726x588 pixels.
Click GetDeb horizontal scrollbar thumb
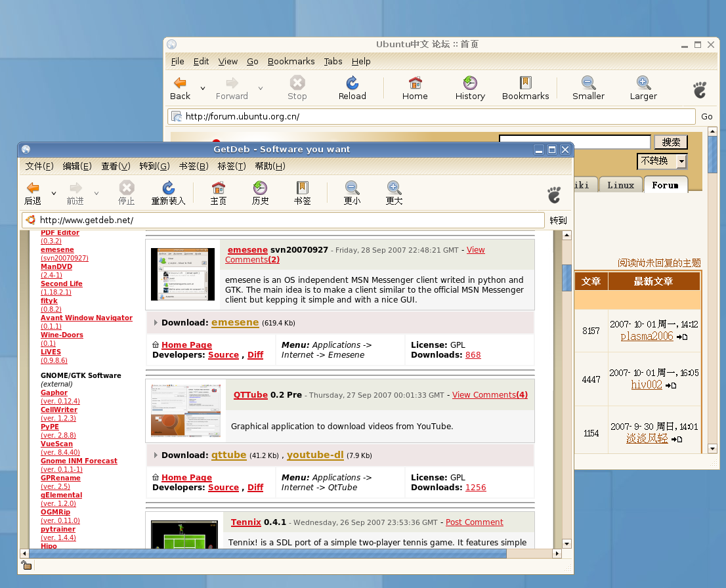pyautogui.click(x=268, y=553)
